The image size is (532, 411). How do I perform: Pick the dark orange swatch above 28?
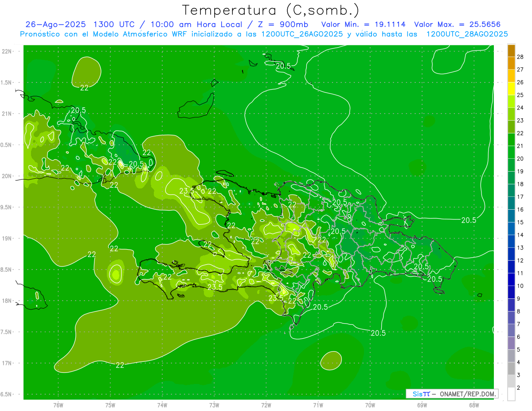point(511,51)
